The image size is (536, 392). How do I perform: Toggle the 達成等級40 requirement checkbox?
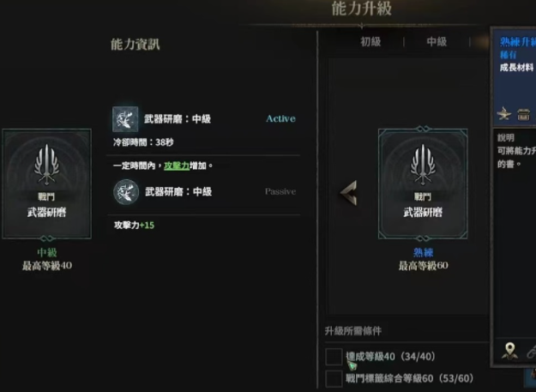click(x=334, y=357)
